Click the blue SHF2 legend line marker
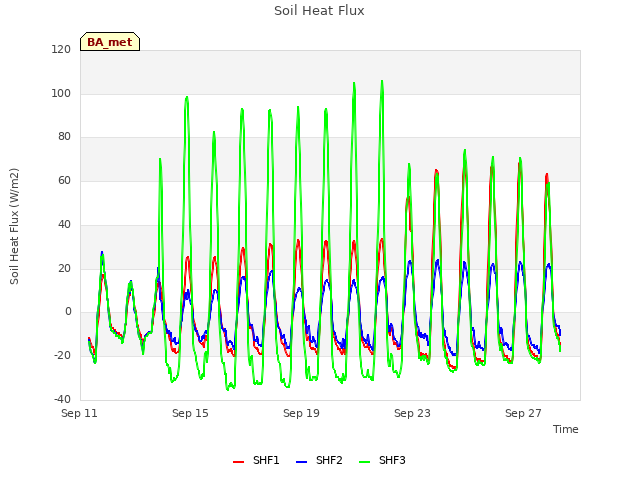640x480 pixels. 301,462
